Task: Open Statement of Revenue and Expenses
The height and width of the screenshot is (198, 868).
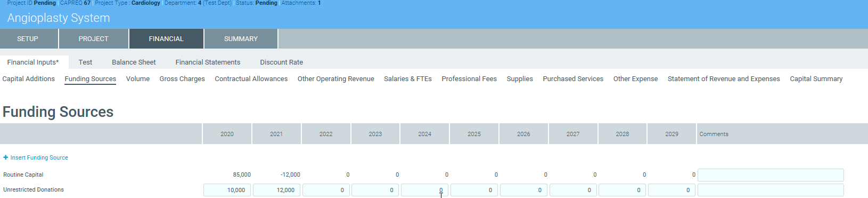Action: coord(724,79)
